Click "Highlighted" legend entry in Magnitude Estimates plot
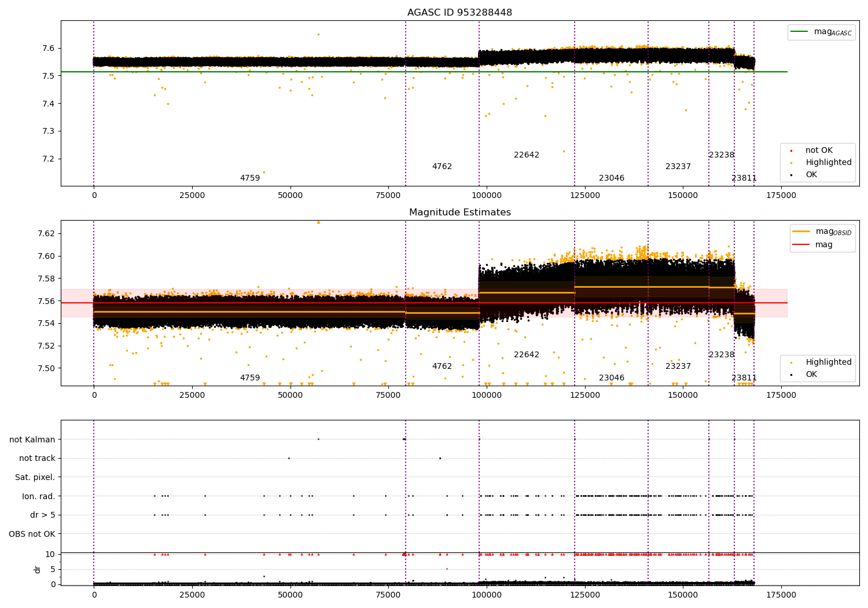Viewport: 868px width, 608px height. click(x=822, y=362)
